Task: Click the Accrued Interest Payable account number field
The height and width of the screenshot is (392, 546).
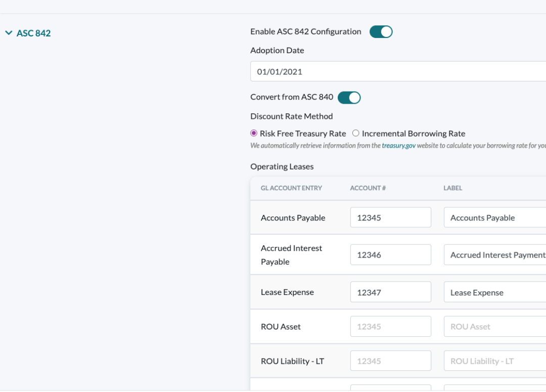Action: tap(390, 254)
